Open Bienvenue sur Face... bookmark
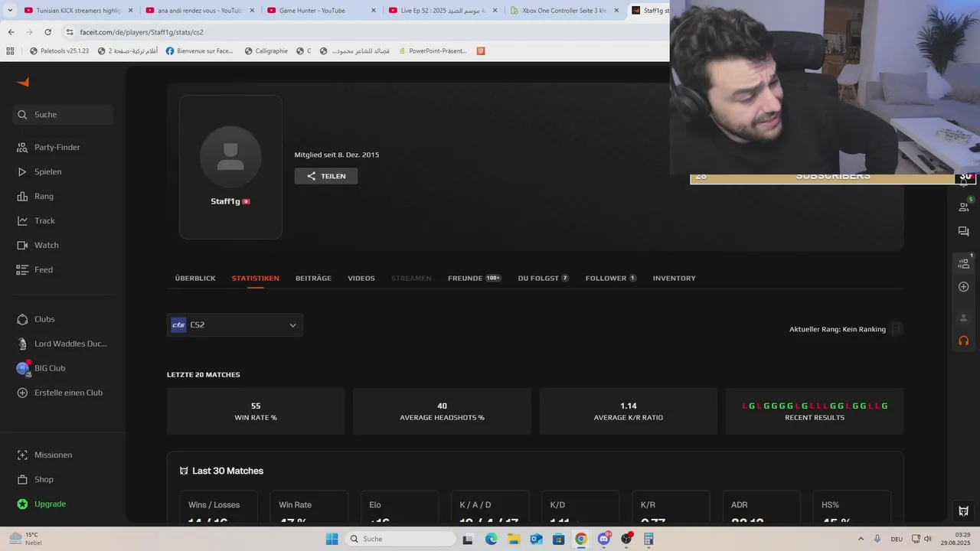The width and height of the screenshot is (980, 551). (x=199, y=51)
